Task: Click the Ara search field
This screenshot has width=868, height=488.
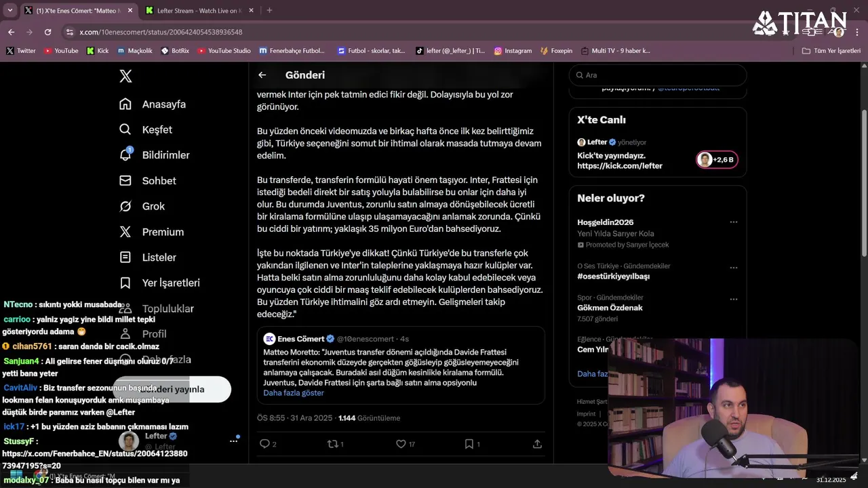Action: coord(658,75)
